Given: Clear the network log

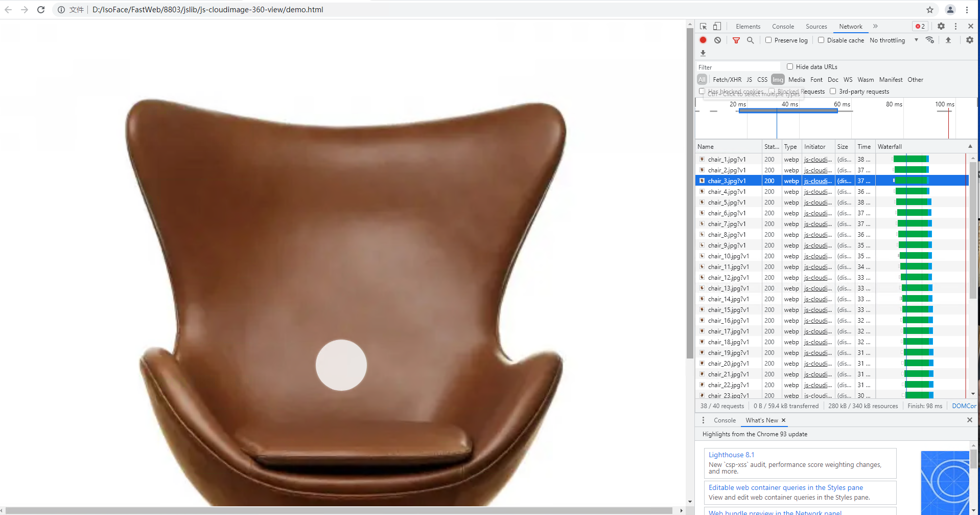Looking at the screenshot, I should tap(718, 40).
